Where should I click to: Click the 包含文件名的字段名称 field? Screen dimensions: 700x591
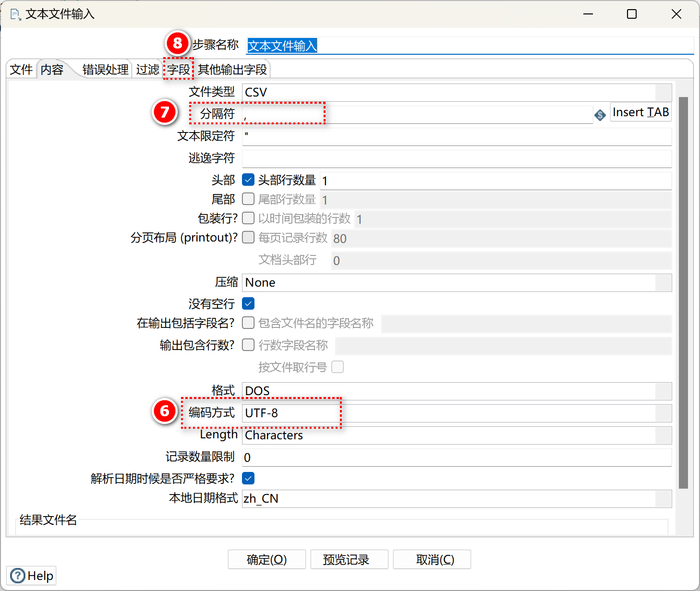pyautogui.click(x=526, y=324)
